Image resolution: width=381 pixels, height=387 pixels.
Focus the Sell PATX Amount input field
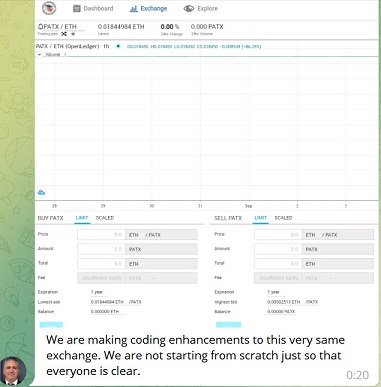pos(278,249)
